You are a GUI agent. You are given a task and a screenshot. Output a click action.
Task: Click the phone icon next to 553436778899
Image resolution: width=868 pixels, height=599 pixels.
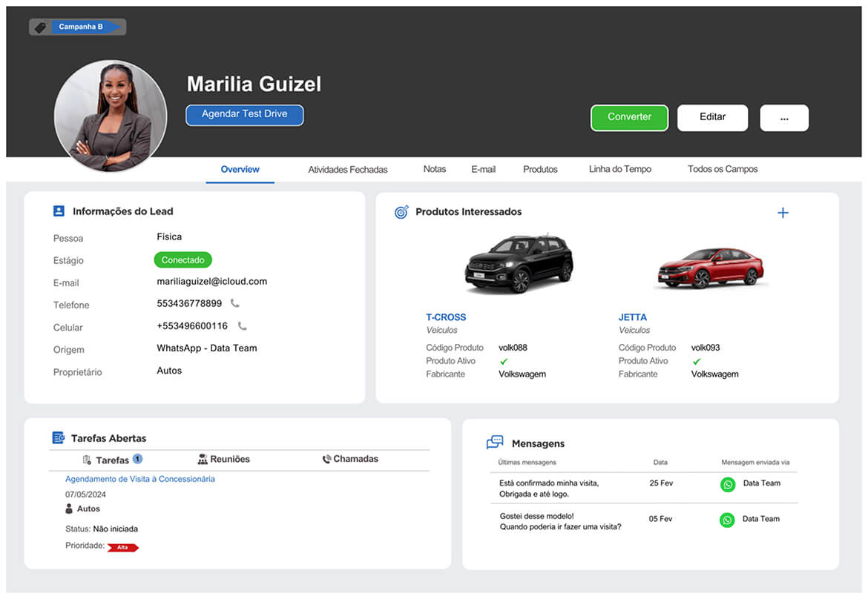tap(235, 303)
